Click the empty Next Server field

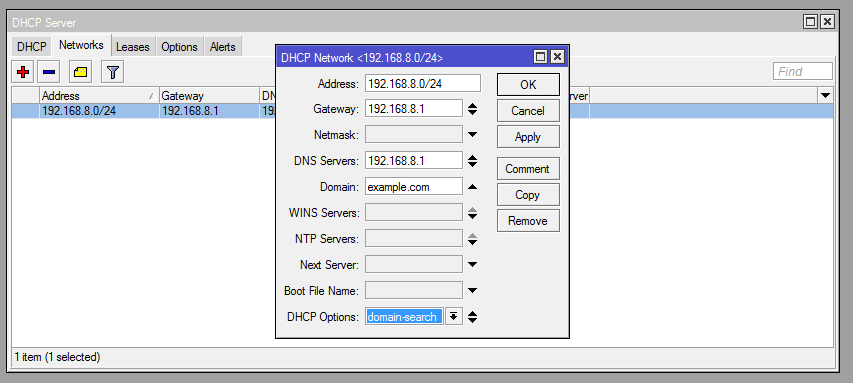414,265
